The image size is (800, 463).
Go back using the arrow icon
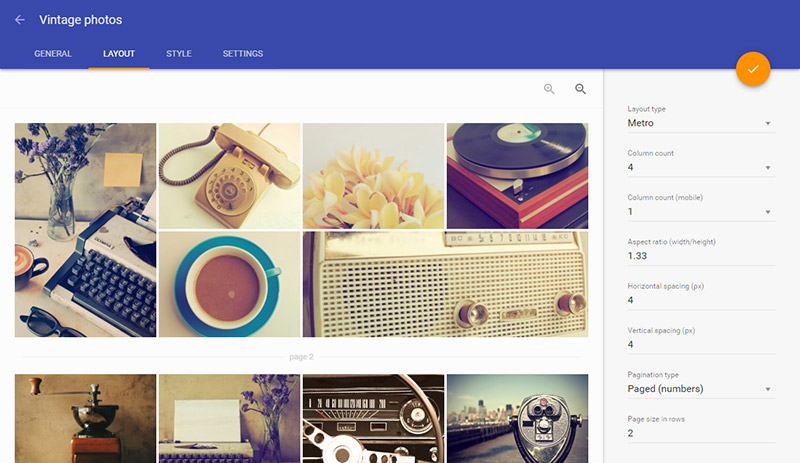20,20
